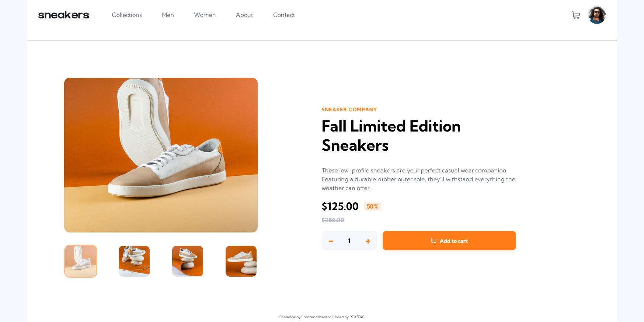Show the third sneaker thumbnail image
644x322 pixels.
pos(188,261)
